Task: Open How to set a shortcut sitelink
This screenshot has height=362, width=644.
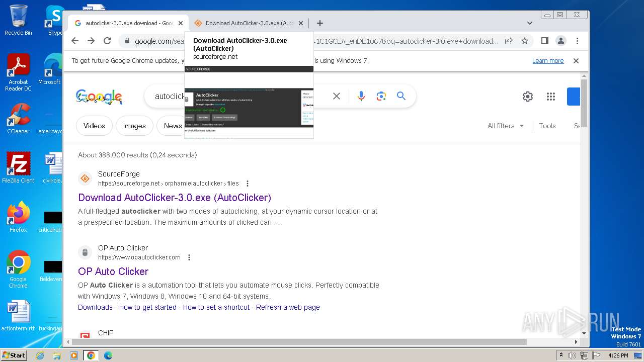Action: (x=216, y=307)
